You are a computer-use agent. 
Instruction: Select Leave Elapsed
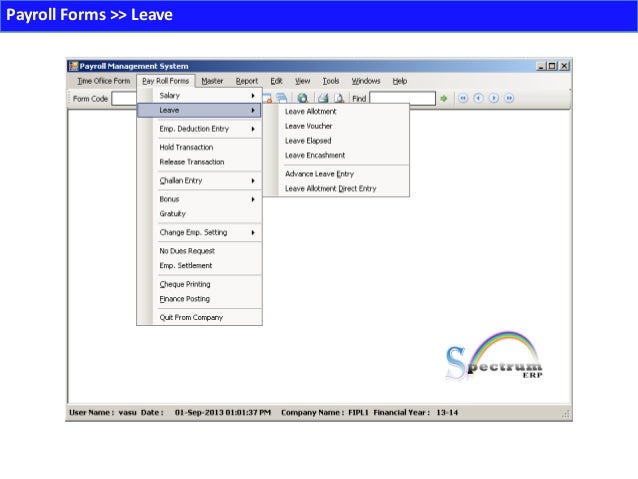343,141
